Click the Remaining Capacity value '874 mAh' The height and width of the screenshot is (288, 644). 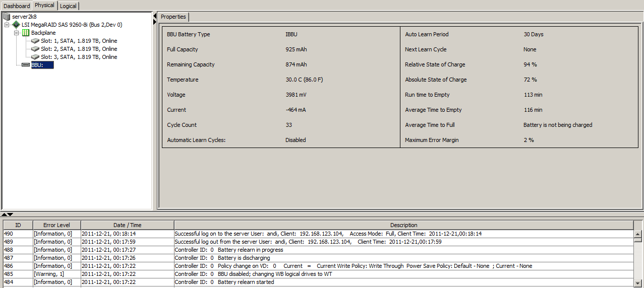click(296, 64)
